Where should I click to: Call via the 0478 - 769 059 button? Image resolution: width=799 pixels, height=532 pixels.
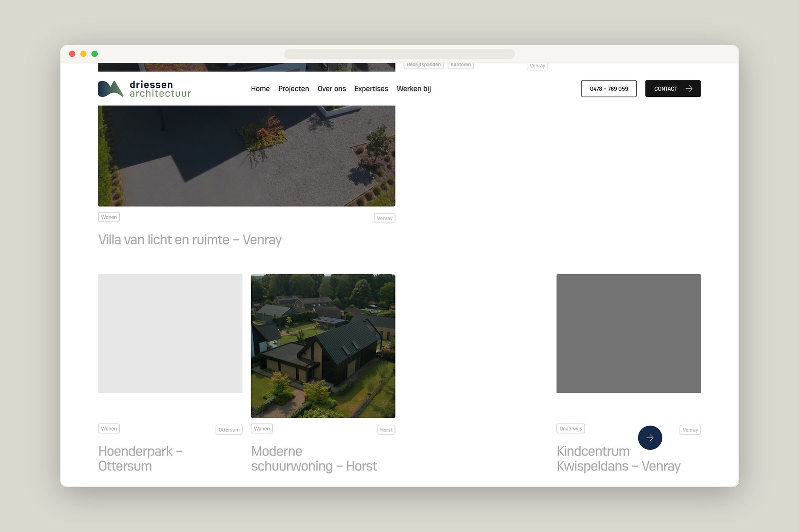[609, 89]
